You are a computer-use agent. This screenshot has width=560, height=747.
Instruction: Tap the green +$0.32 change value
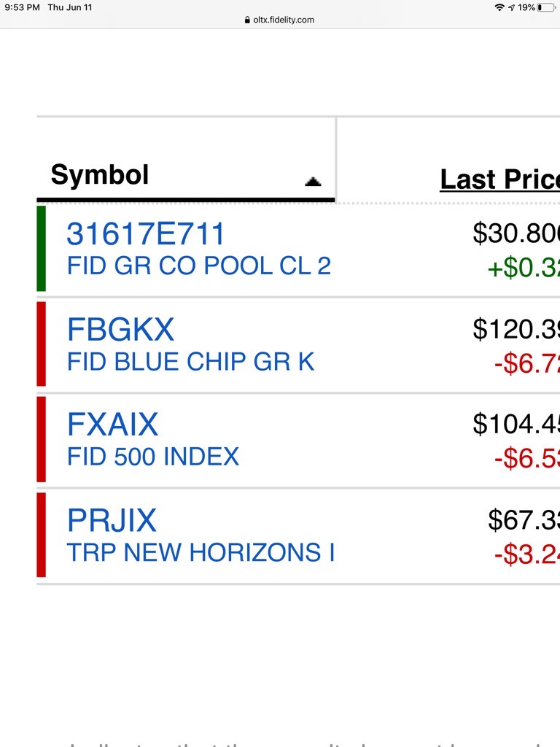524,266
